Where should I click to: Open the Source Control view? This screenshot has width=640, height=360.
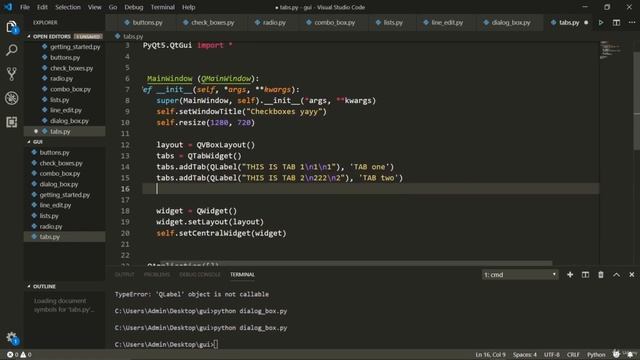click(11, 74)
